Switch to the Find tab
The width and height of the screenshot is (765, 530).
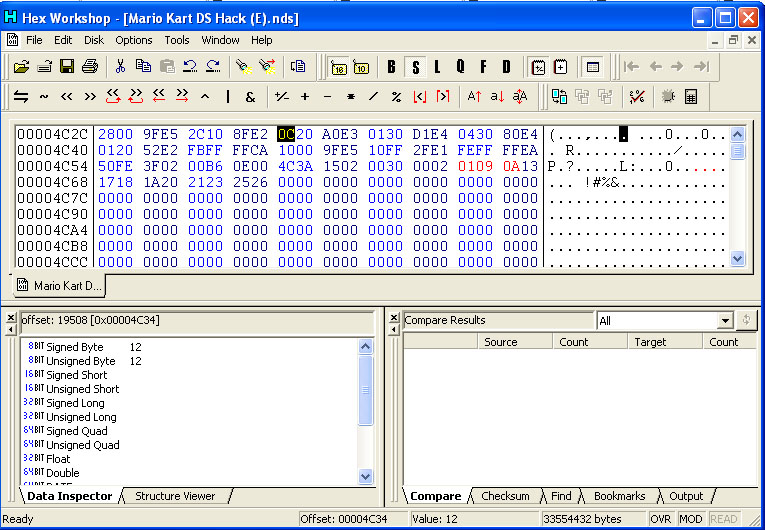tap(561, 496)
